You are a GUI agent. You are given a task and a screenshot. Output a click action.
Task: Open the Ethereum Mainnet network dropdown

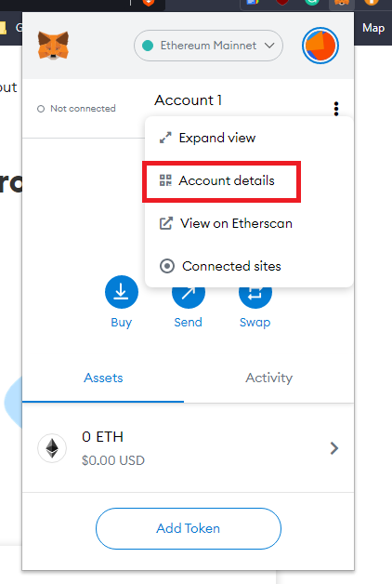[x=208, y=46]
